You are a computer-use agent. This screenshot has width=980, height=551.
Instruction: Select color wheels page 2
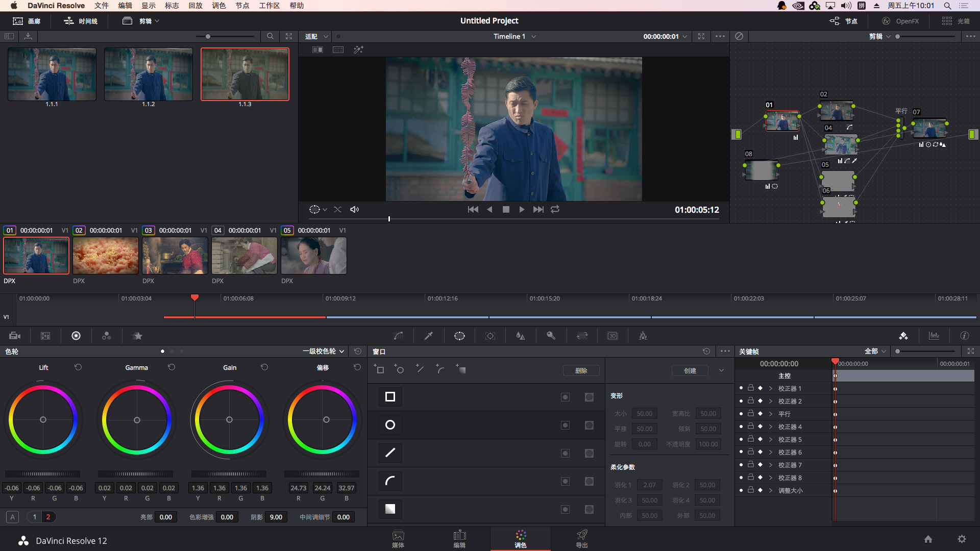coord(48,517)
